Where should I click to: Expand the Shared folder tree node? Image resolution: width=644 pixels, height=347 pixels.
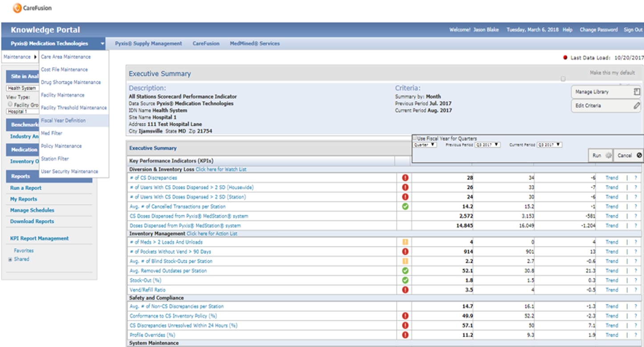click(10, 259)
